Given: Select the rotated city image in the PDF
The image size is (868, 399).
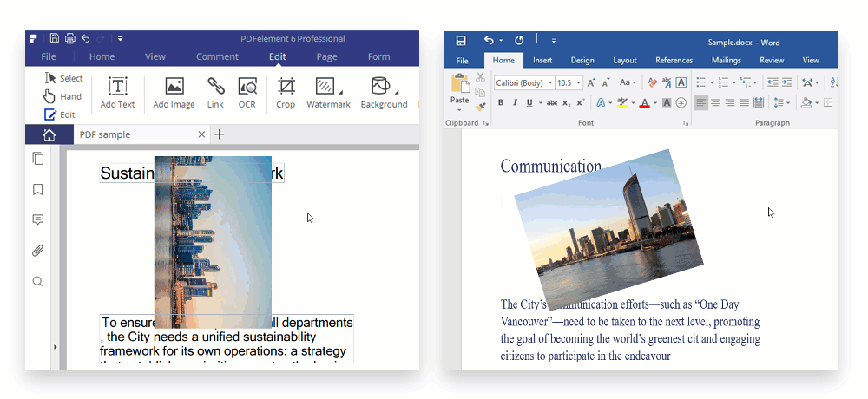Looking at the screenshot, I should click(x=213, y=242).
